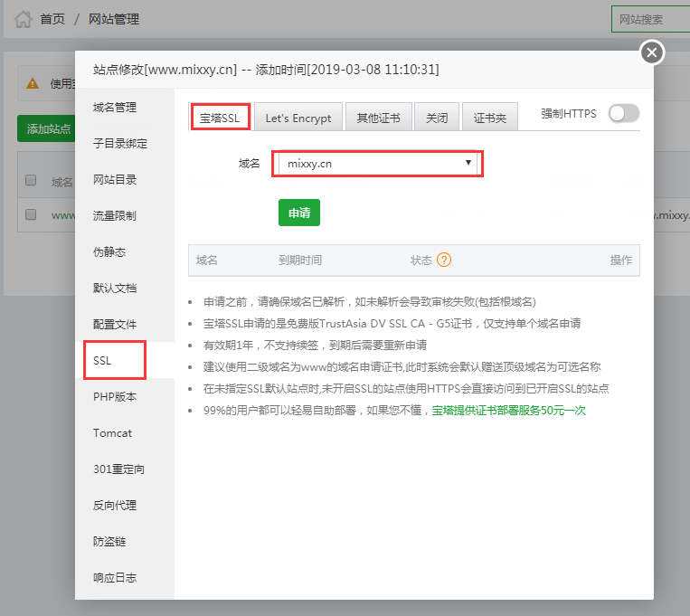Check the select-all checkbox in table header
The height and width of the screenshot is (616, 690).
coord(31,181)
